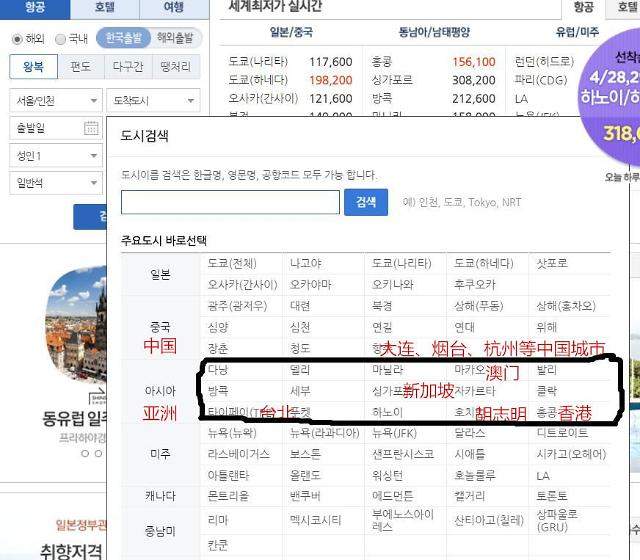Open 오사카(간사이) 121,600 fare
The width and height of the screenshot is (640, 560).
pyautogui.click(x=290, y=98)
